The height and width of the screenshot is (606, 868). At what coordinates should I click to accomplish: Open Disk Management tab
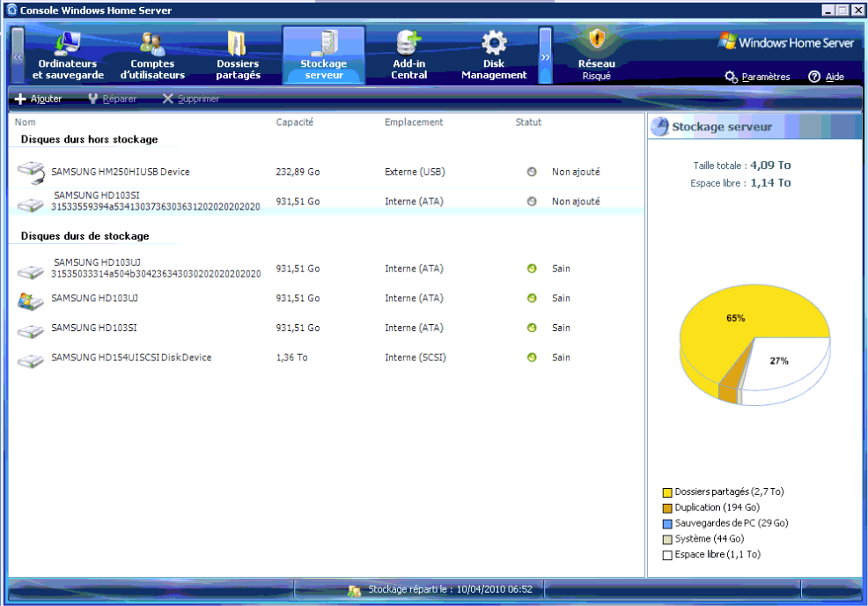(x=494, y=55)
